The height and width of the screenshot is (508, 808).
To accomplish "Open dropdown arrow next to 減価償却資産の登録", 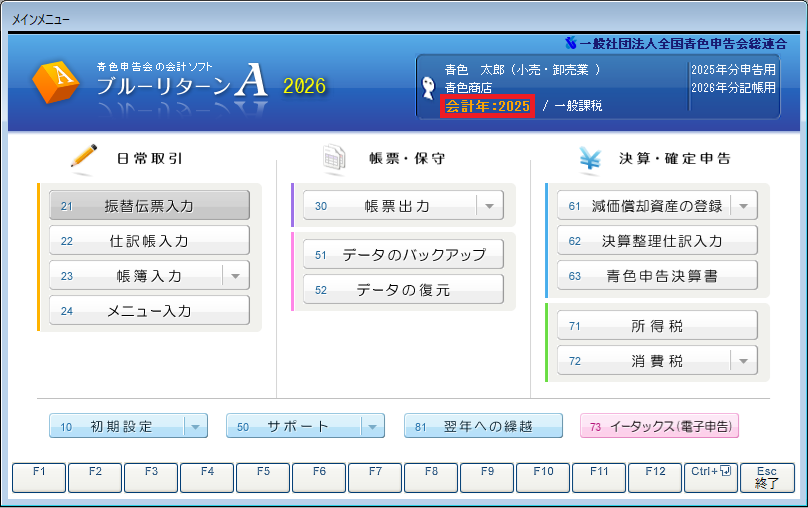I will click(744, 206).
